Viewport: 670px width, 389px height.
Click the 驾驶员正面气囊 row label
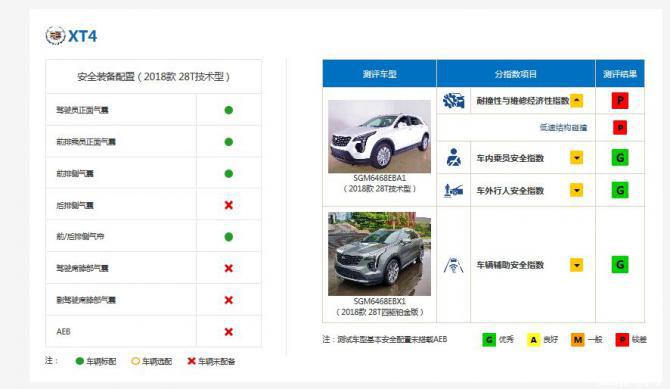(82, 110)
